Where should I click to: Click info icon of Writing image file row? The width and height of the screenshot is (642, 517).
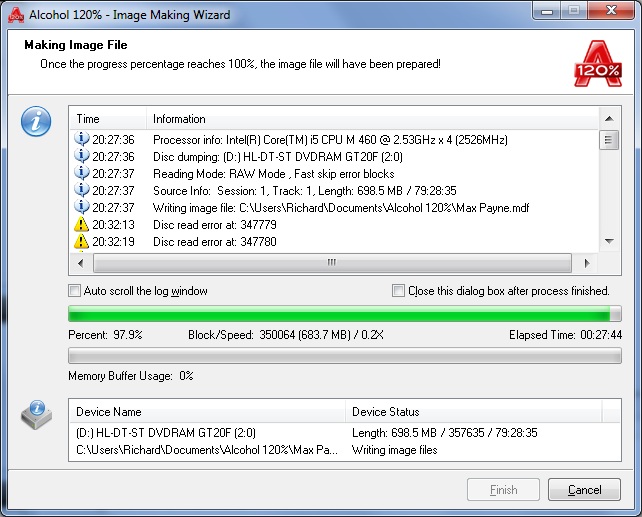[x=81, y=207]
